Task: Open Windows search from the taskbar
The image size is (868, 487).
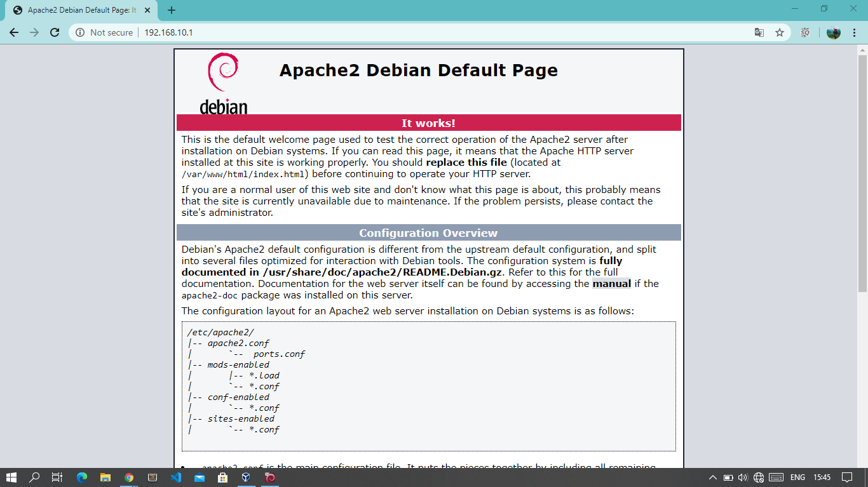Action: pyautogui.click(x=35, y=477)
